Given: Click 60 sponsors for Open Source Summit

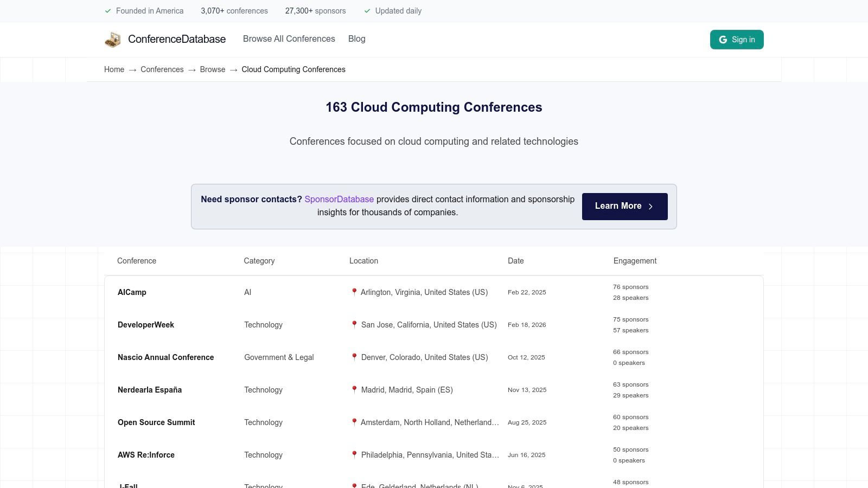Looking at the screenshot, I should [x=630, y=417].
